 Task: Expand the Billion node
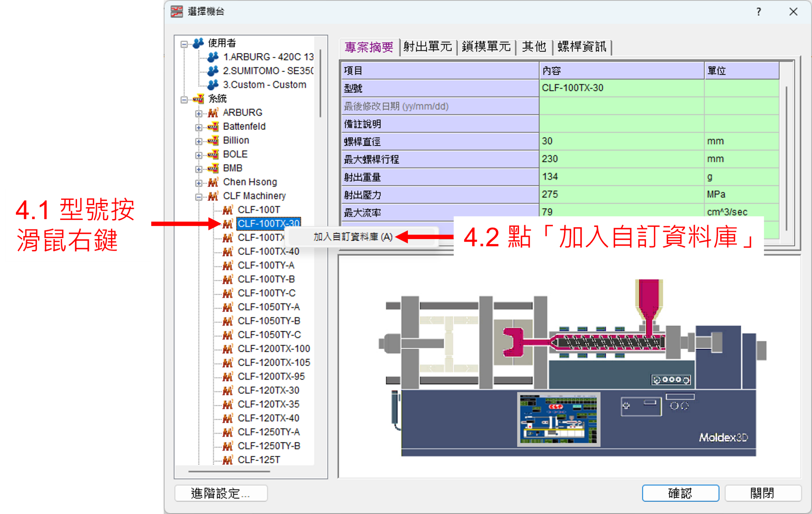pos(199,141)
